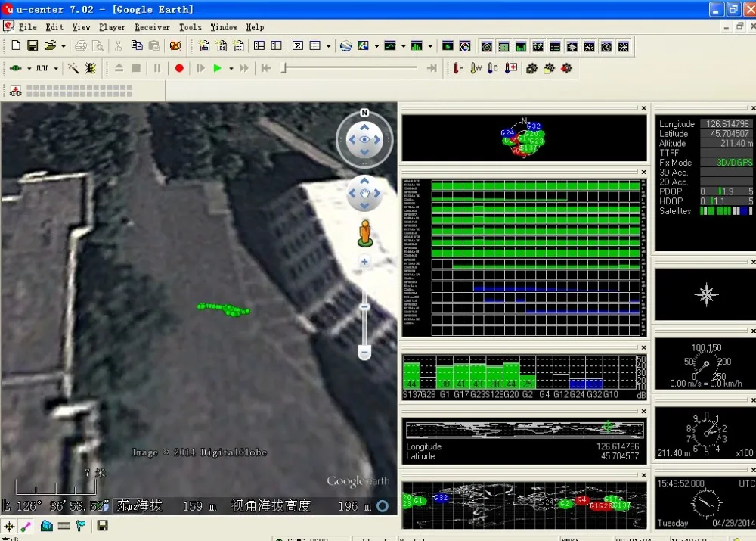The height and width of the screenshot is (541, 756).
Task: Click the red Record button
Action: pyautogui.click(x=179, y=68)
